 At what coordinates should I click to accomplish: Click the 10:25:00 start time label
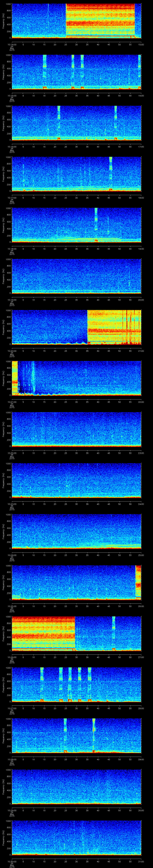point(12,606)
